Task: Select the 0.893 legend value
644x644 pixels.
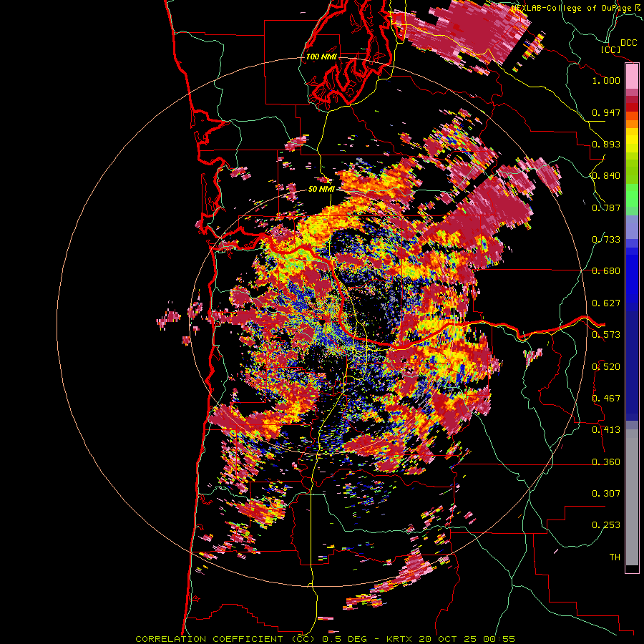Action: (x=606, y=144)
